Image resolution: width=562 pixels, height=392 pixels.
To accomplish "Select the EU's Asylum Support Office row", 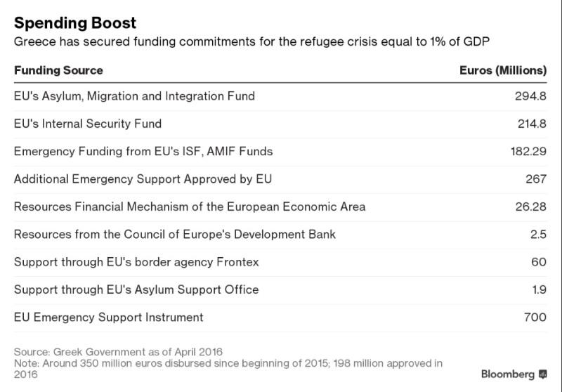I will click(x=136, y=289).
